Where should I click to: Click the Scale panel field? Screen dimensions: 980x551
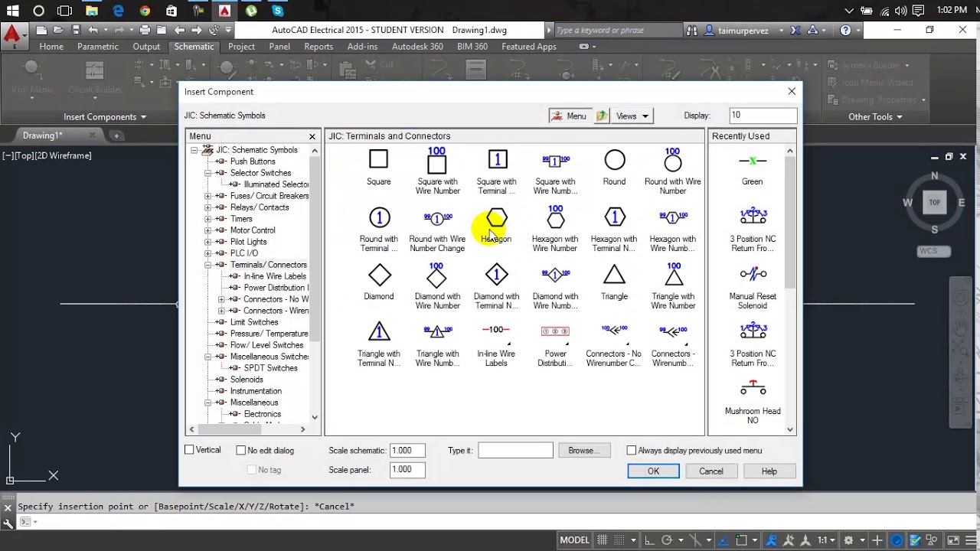click(x=407, y=470)
